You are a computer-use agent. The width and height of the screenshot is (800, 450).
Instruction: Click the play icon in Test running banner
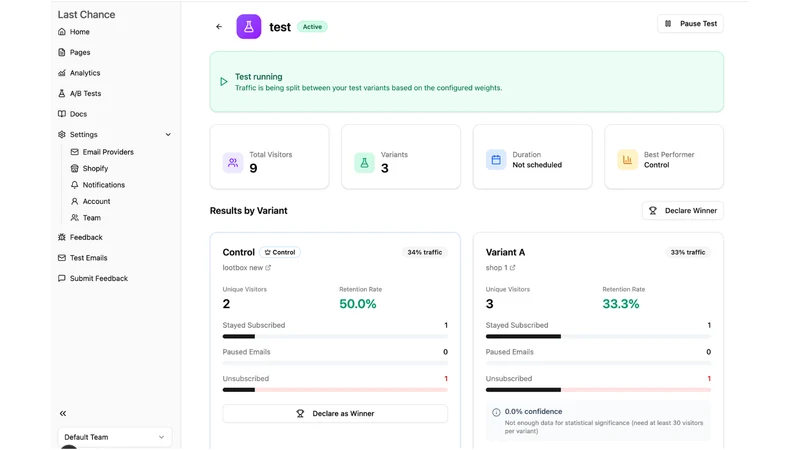(x=223, y=82)
